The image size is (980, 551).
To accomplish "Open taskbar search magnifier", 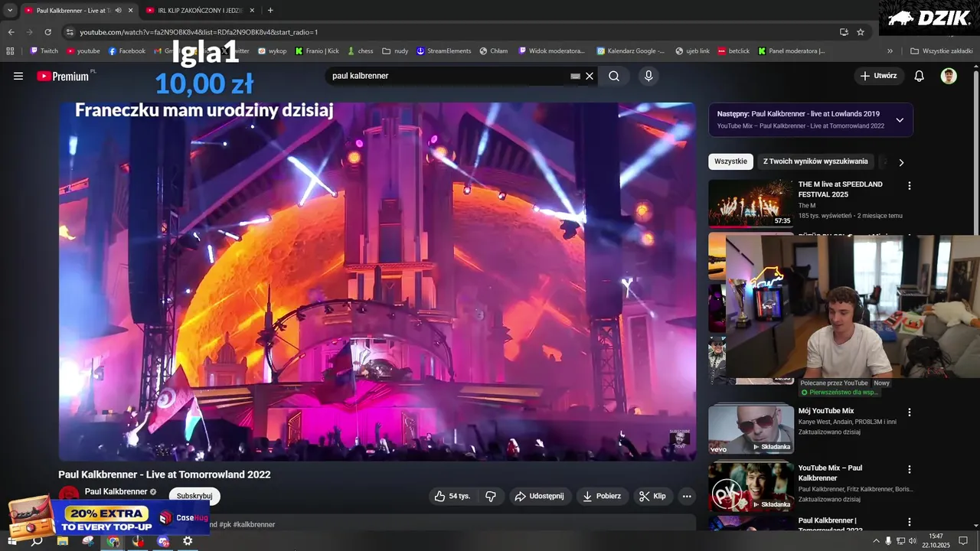I will 36,541.
